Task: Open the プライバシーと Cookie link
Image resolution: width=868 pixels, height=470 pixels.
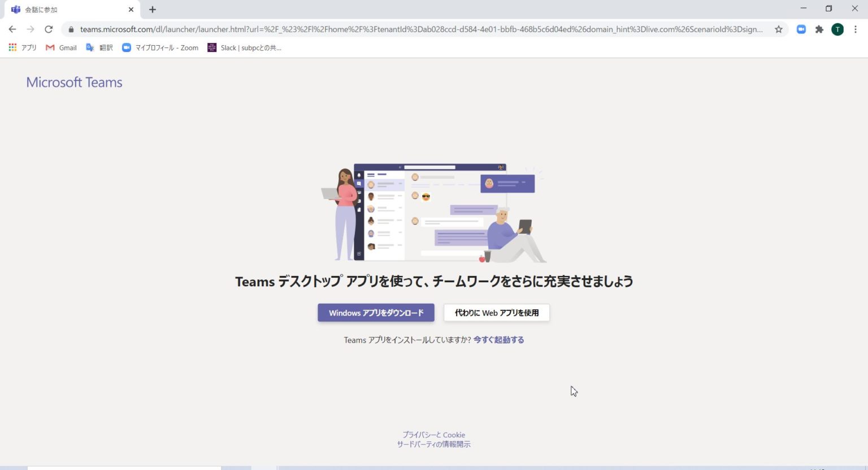Action: point(433,435)
